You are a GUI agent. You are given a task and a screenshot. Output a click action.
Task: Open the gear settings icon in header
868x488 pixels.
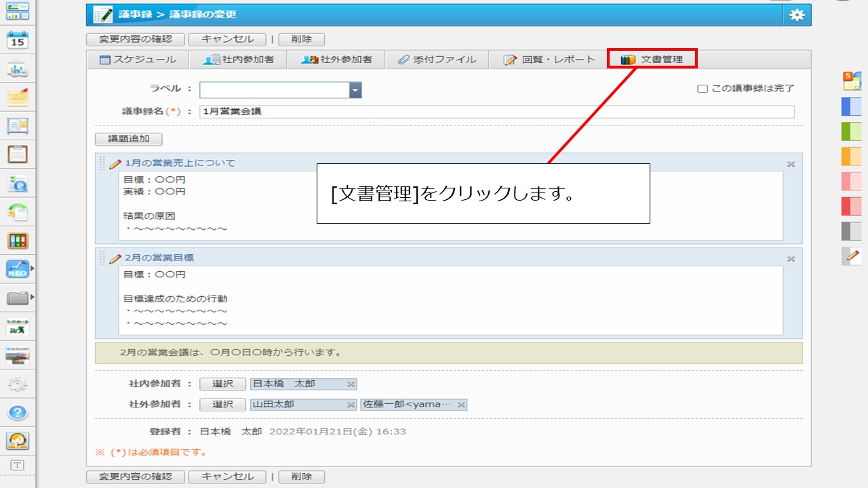tap(797, 15)
